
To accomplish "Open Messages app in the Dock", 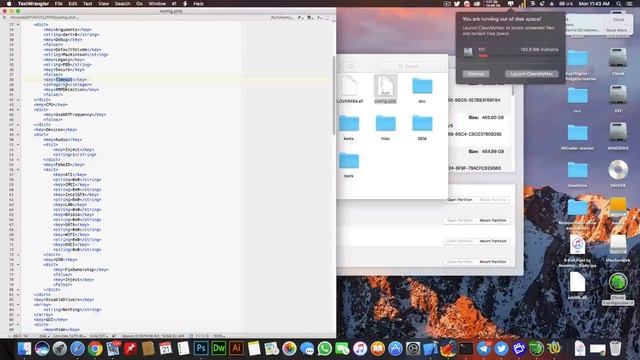I will 307,349.
